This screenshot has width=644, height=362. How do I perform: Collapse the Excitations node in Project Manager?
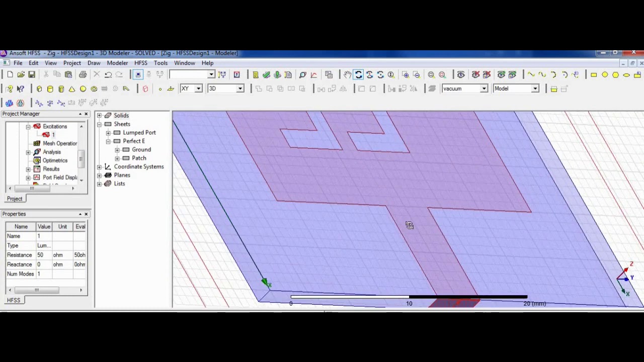(x=28, y=127)
